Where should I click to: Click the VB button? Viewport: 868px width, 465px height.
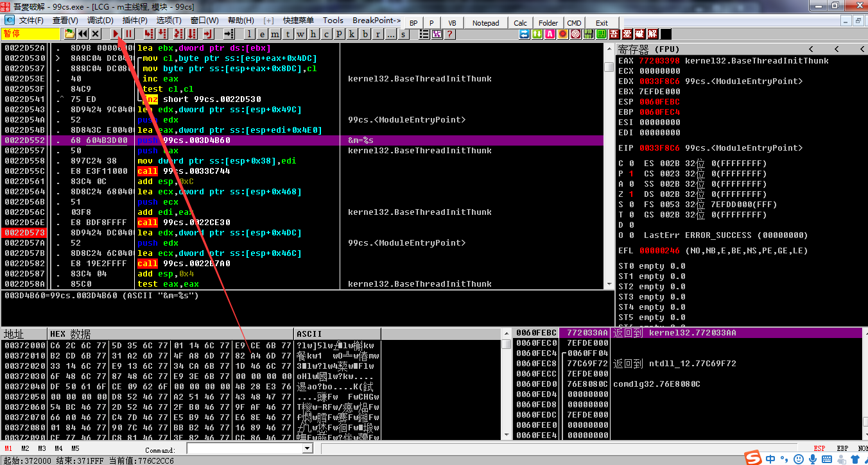point(452,23)
